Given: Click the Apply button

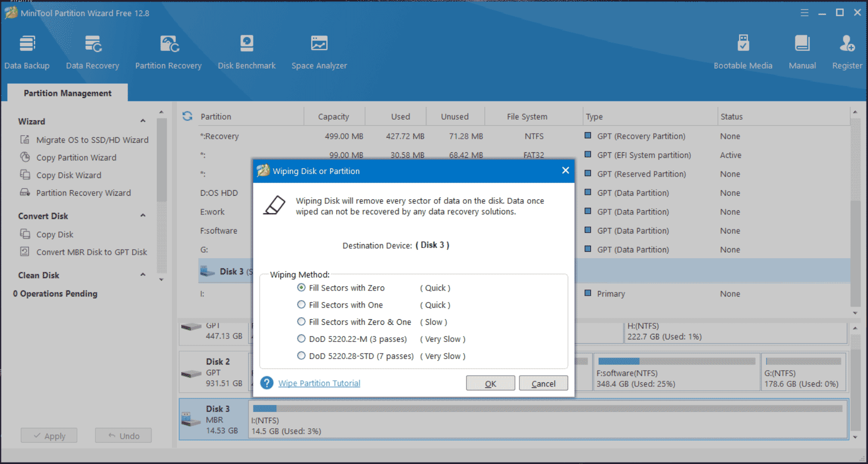Looking at the screenshot, I should [x=49, y=436].
